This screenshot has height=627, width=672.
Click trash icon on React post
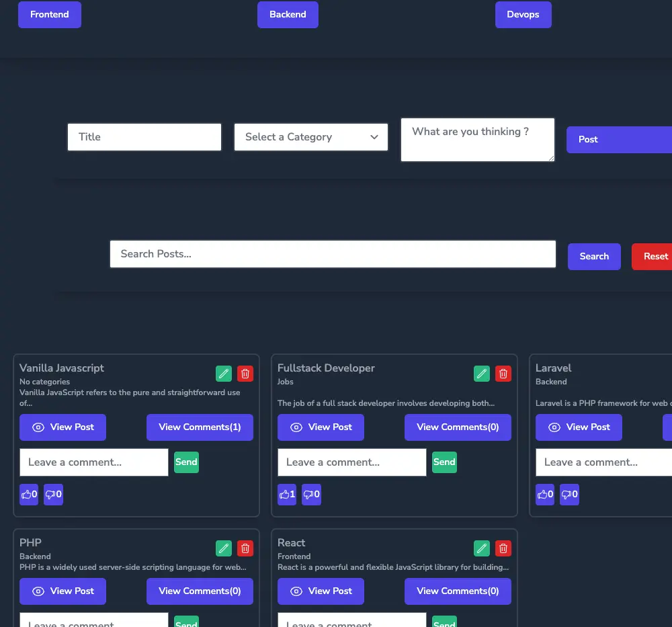[503, 548]
